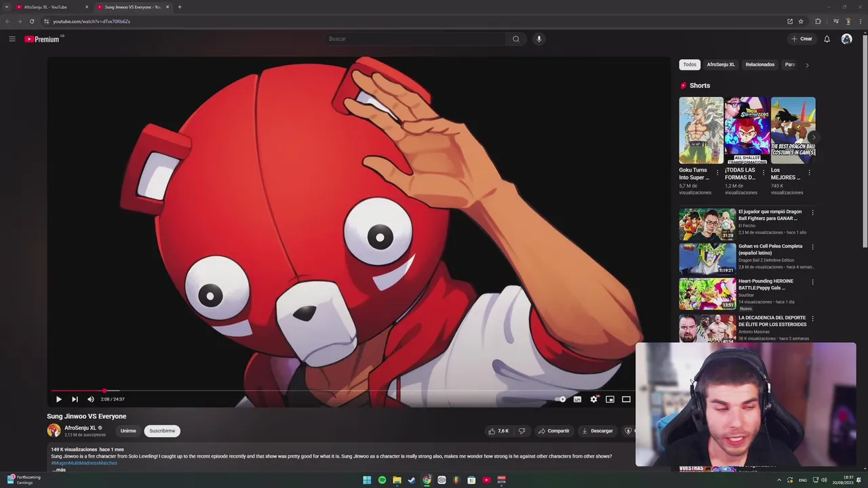
Task: Select the Para filter chip
Action: 790,64
